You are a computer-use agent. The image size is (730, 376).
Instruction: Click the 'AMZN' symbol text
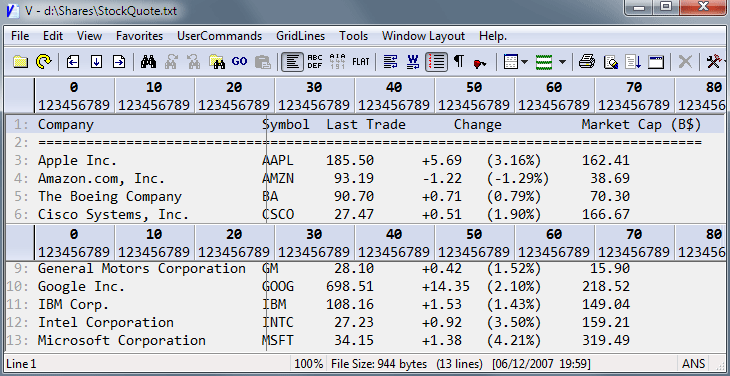pos(278,178)
